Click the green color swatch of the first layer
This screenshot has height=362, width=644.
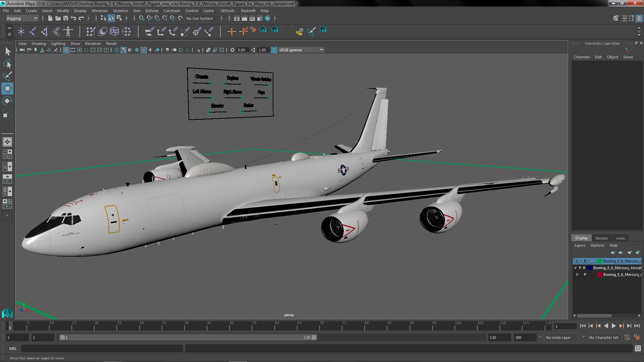click(x=599, y=261)
